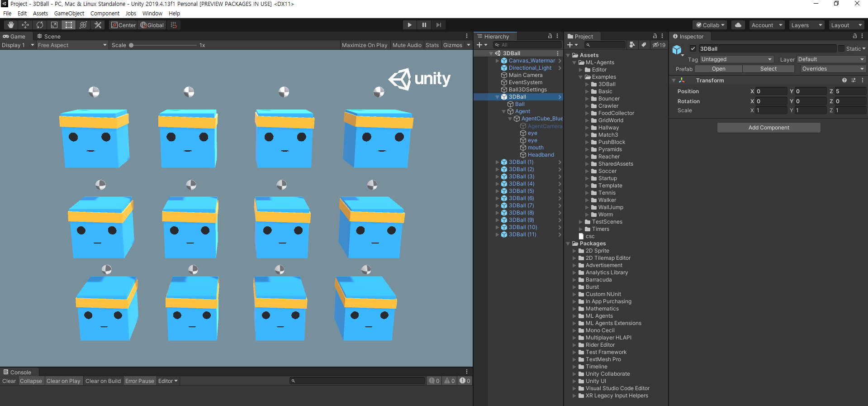This screenshot has width=868, height=406.
Task: Toggle the Static checkbox
Action: point(841,48)
